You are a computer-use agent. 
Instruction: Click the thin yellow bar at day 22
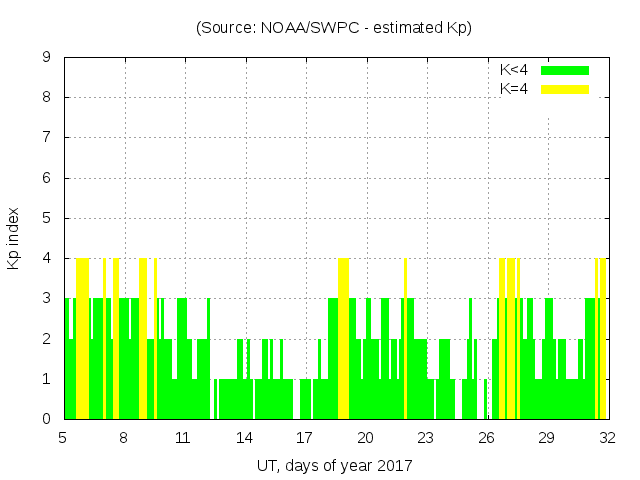[405, 340]
